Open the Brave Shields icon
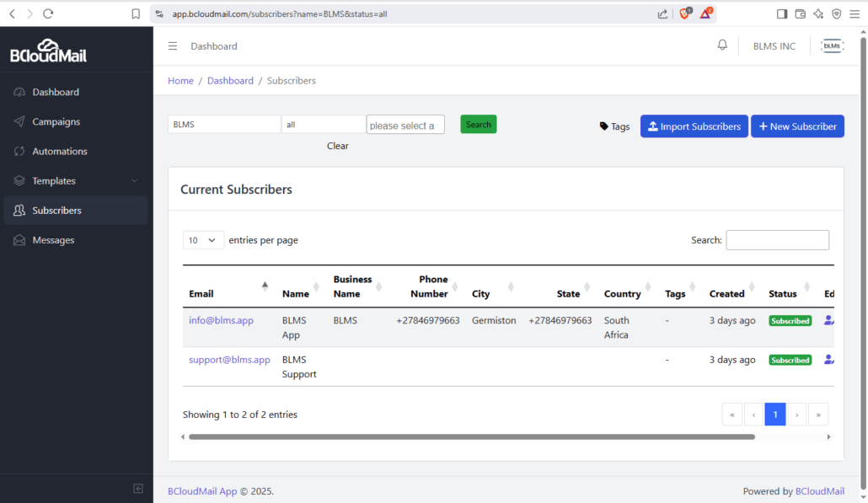 pos(685,13)
